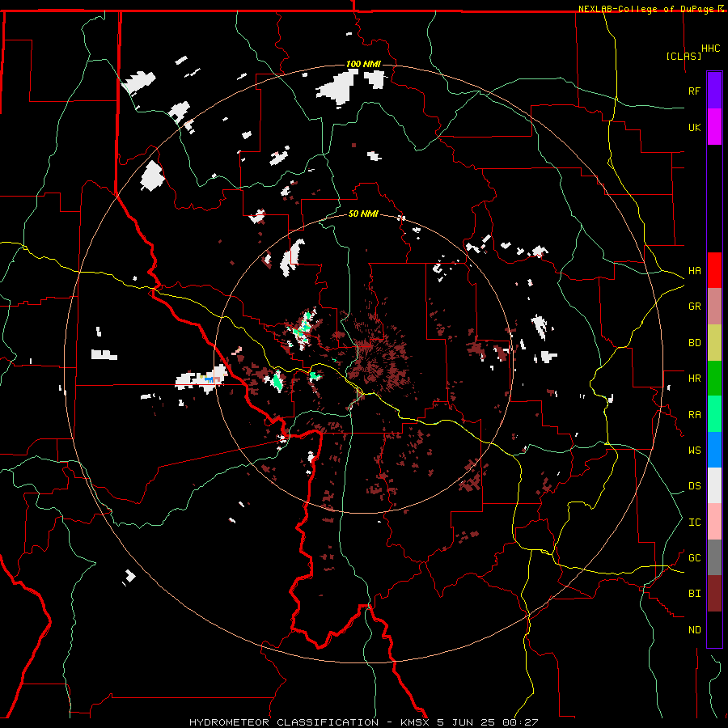Click the IC legend label
The height and width of the screenshot is (728, 728).
pyautogui.click(x=694, y=523)
